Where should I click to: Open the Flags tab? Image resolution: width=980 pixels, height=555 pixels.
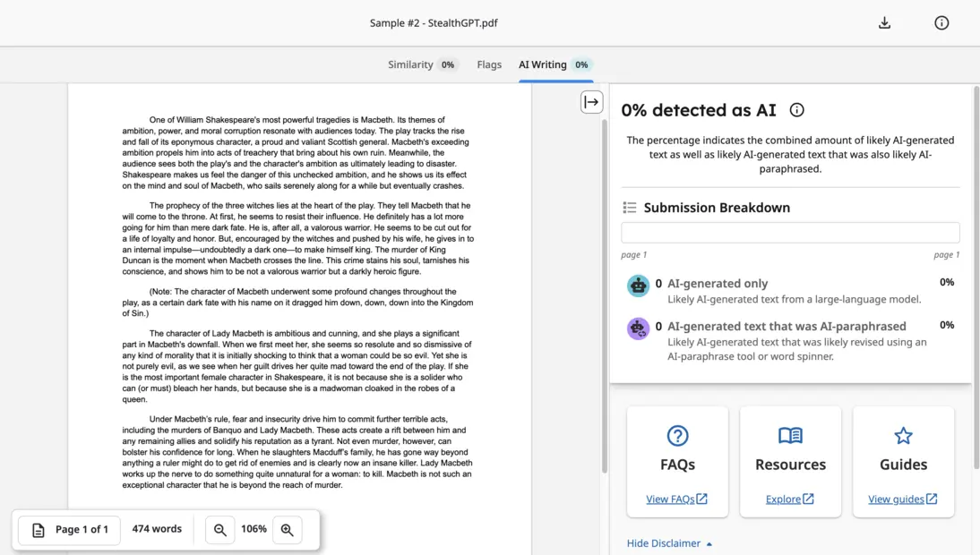tap(489, 64)
